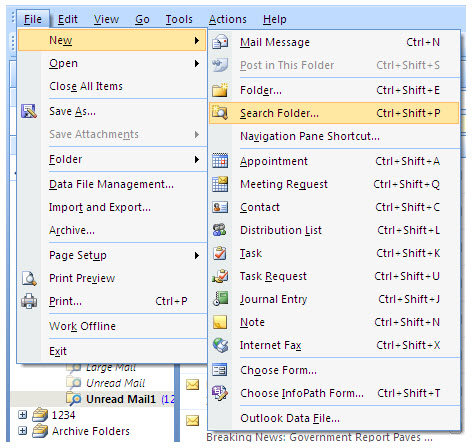Select italic Unread Mail search folder
Image resolution: width=473 pixels, height=448 pixels.
point(115,383)
